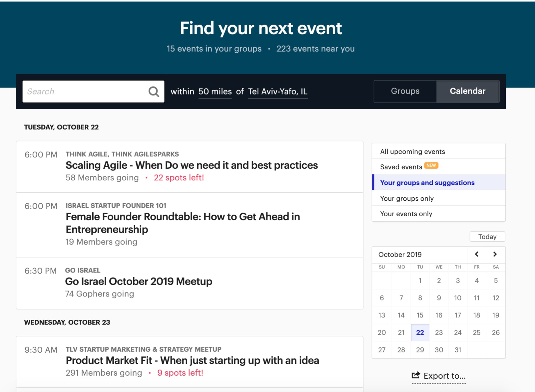Select October 10 in the calendar
535x392 pixels.
tap(458, 298)
